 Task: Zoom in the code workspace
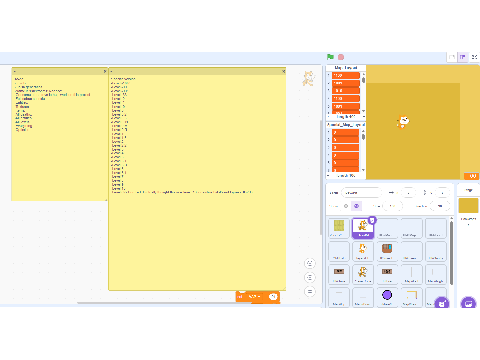(x=310, y=263)
